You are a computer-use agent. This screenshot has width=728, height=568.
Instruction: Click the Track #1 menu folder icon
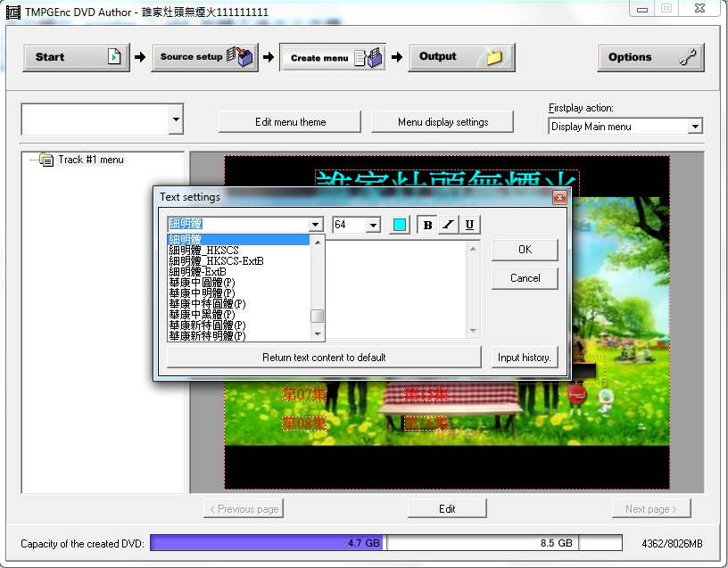pyautogui.click(x=46, y=160)
